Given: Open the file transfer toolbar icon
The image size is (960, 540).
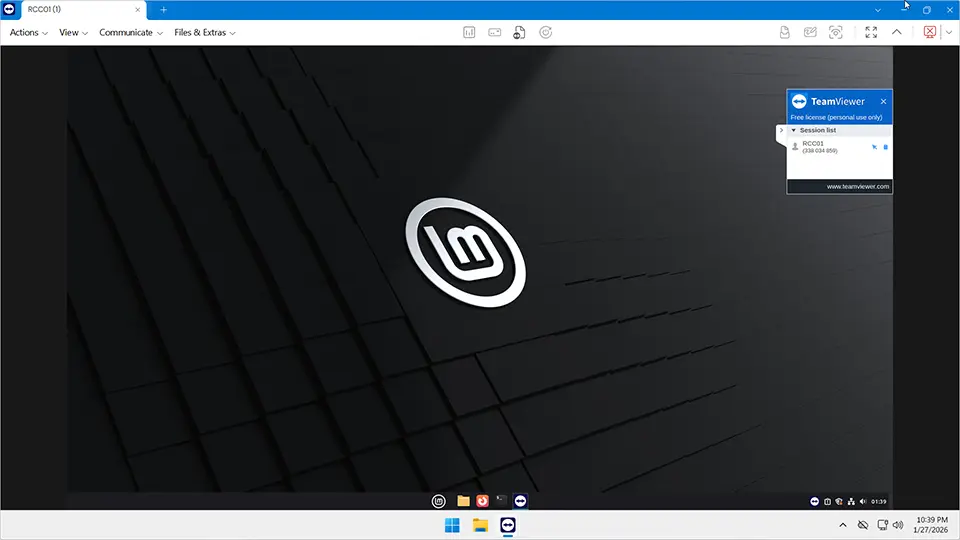Looking at the screenshot, I should pyautogui.click(x=519, y=32).
